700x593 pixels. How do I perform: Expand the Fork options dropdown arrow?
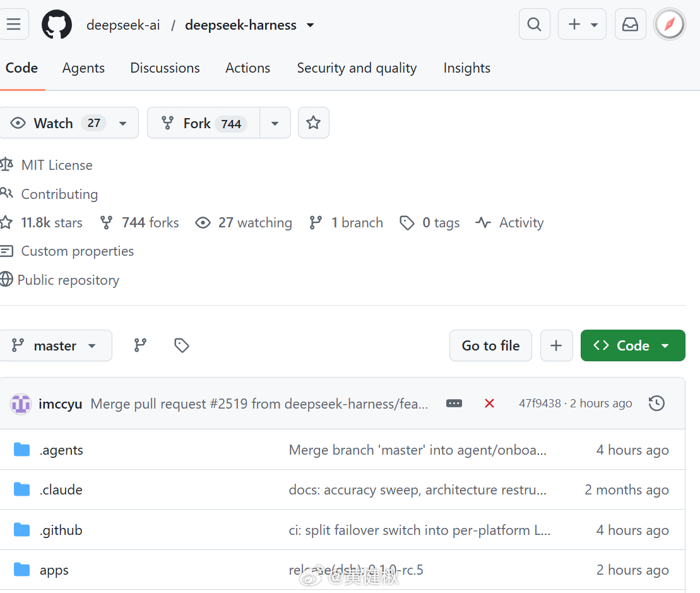pos(275,123)
